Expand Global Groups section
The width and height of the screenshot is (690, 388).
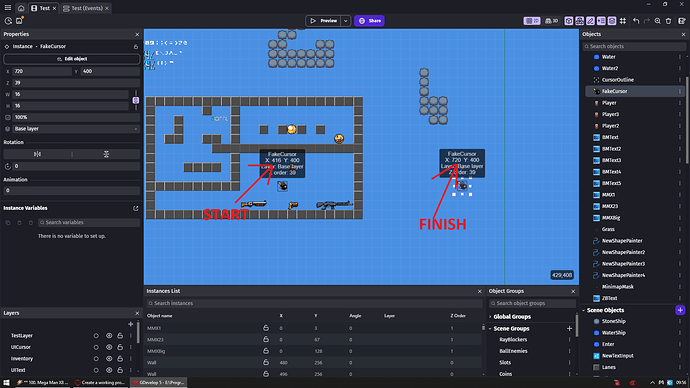tap(490, 317)
